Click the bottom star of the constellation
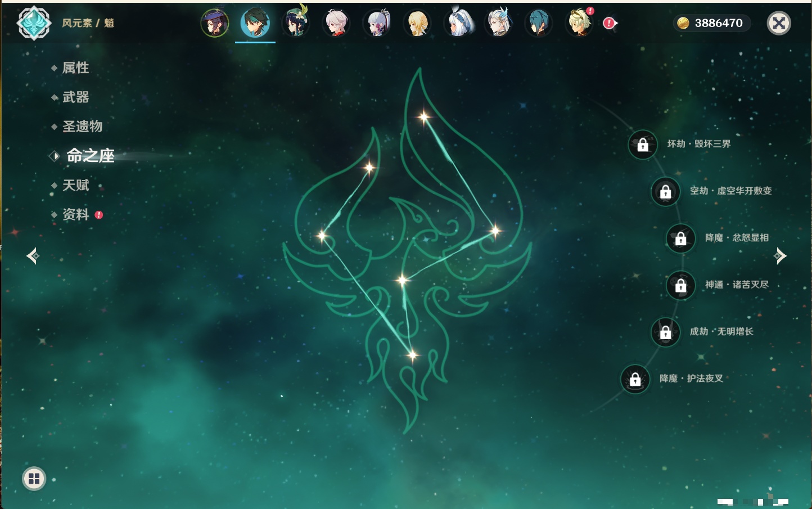Image resolution: width=812 pixels, height=509 pixels. click(413, 355)
